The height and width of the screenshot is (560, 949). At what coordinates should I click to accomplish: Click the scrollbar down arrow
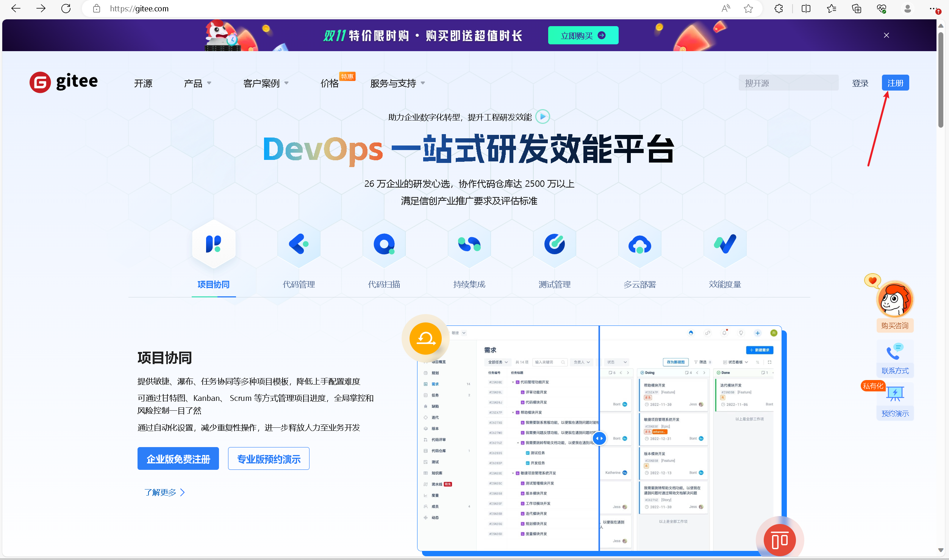[941, 550]
